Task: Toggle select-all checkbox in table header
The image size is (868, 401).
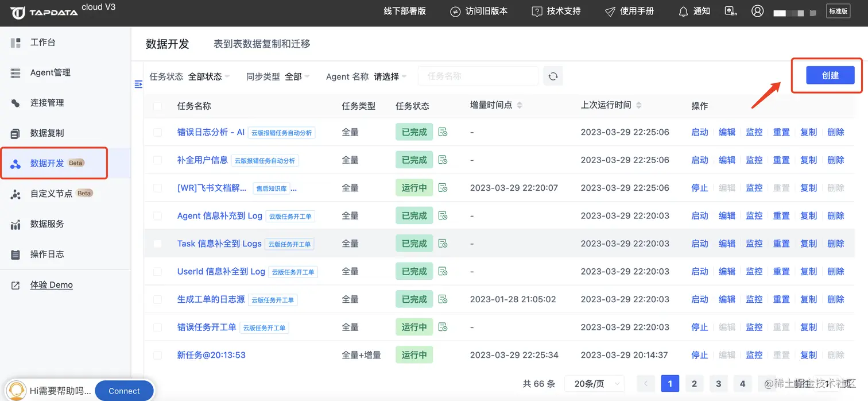Action: coord(157,106)
